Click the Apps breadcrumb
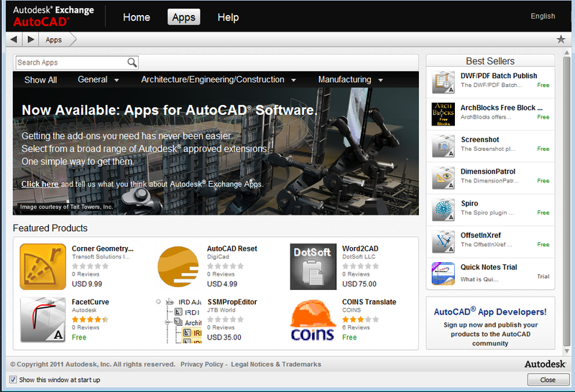This screenshot has height=392, width=575. click(53, 40)
